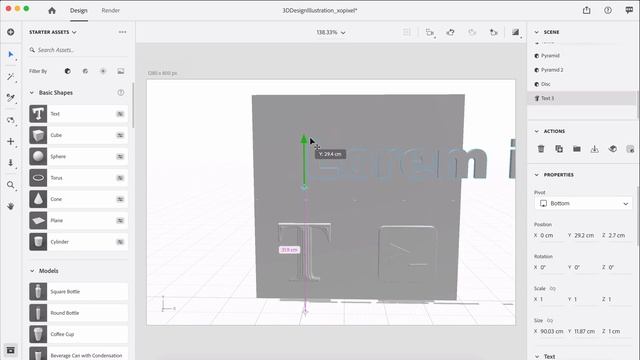Open Basic Shapes help icon

pos(121,93)
